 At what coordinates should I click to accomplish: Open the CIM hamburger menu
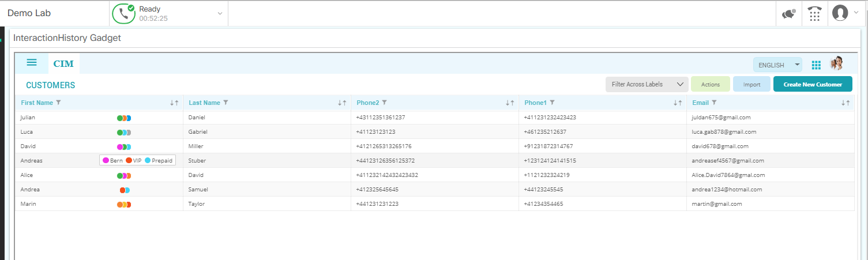[x=32, y=63]
